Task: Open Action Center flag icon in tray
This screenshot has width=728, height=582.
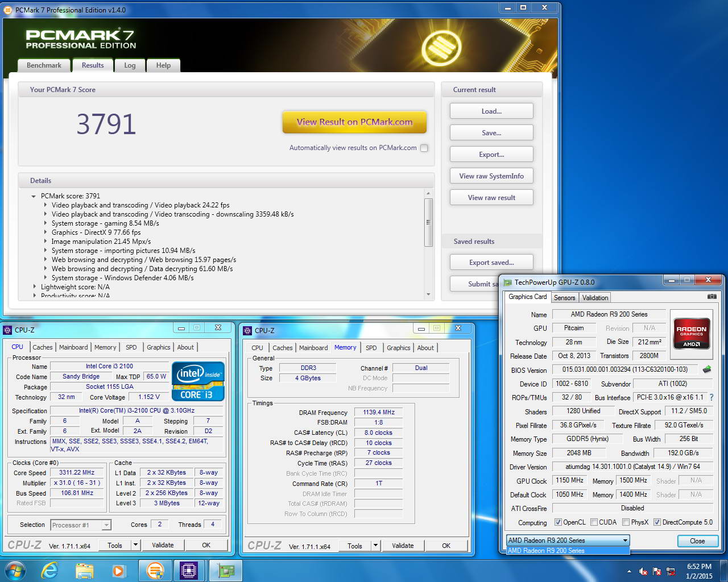Action: [657, 571]
